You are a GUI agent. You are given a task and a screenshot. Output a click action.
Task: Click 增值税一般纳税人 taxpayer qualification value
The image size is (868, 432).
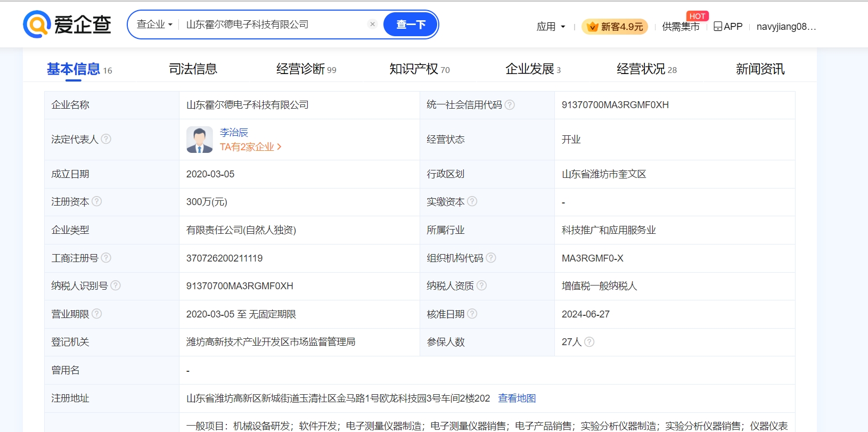tap(599, 286)
